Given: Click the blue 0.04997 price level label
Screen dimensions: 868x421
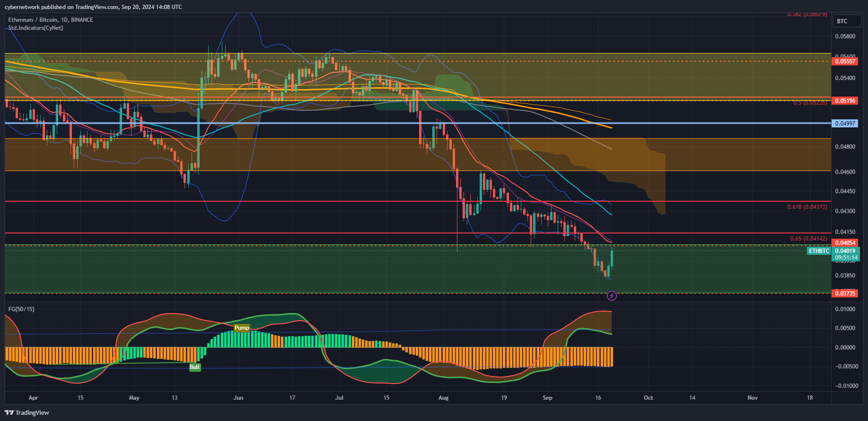Looking at the screenshot, I should coord(845,123).
